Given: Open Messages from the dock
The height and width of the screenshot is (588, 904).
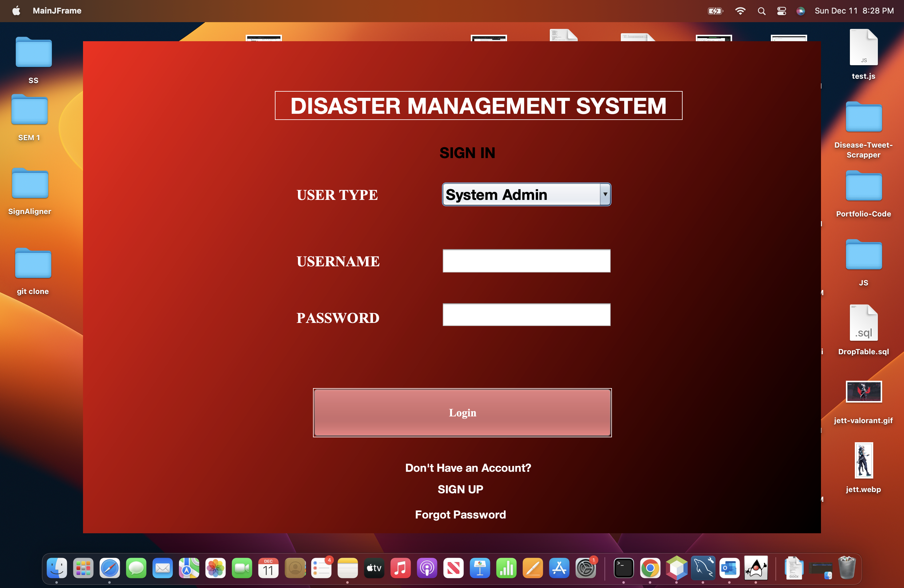Looking at the screenshot, I should pos(136,568).
